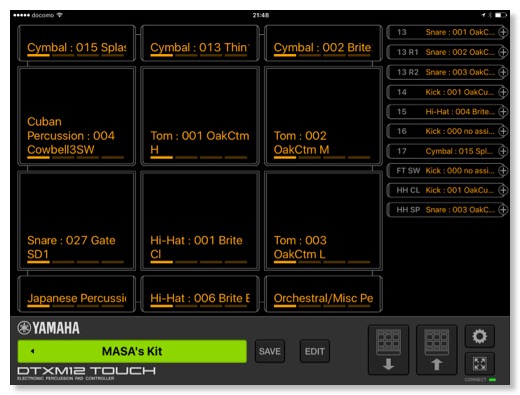Tap the plus icon on row 17

pyautogui.click(x=503, y=151)
